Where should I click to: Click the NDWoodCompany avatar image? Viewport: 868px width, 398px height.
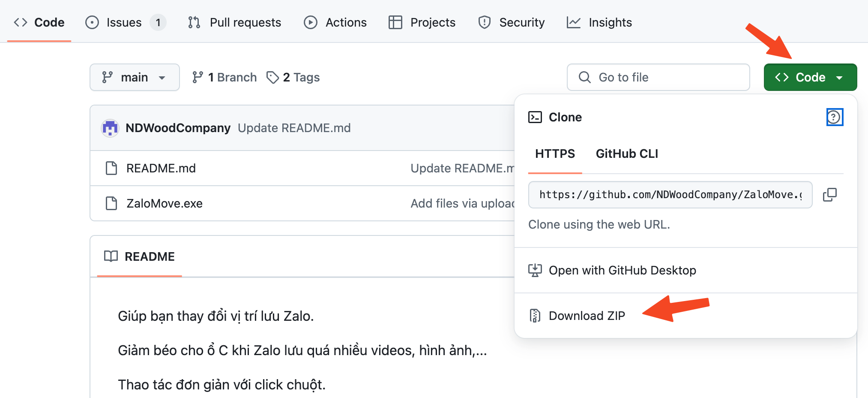[x=110, y=128]
